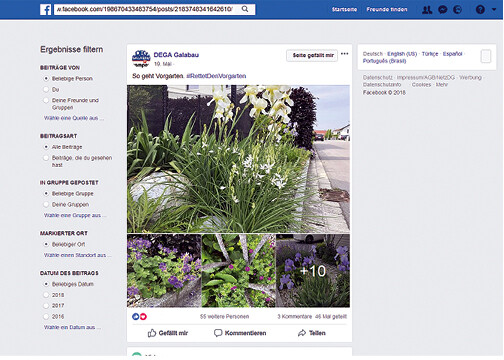Open Freunde finden in top bar
The image size is (504, 360).
[x=387, y=9]
